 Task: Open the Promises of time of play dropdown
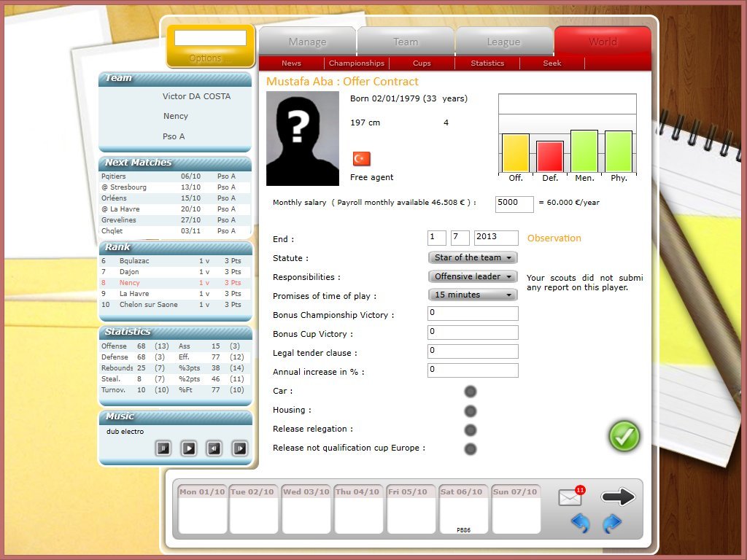472,295
